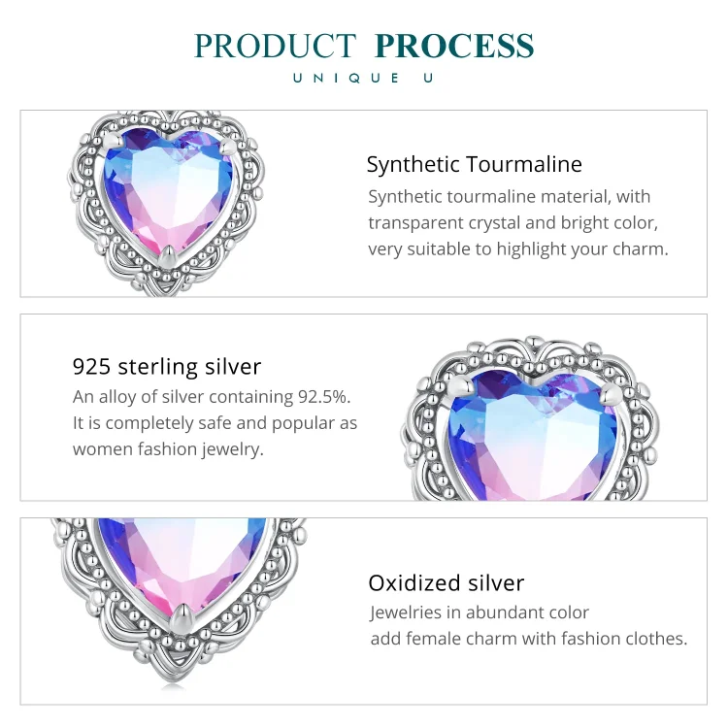Click the UNIQUE U subtitle

point(363,78)
